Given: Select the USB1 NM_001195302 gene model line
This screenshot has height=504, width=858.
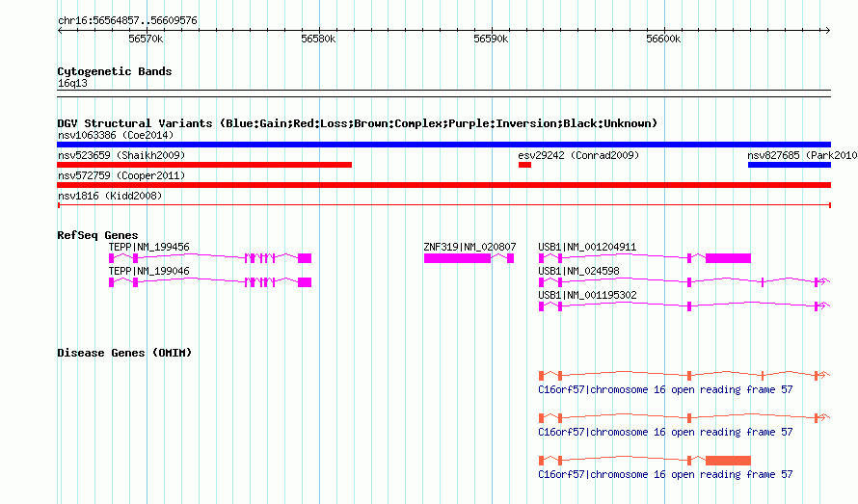Looking at the screenshot, I should [684, 306].
